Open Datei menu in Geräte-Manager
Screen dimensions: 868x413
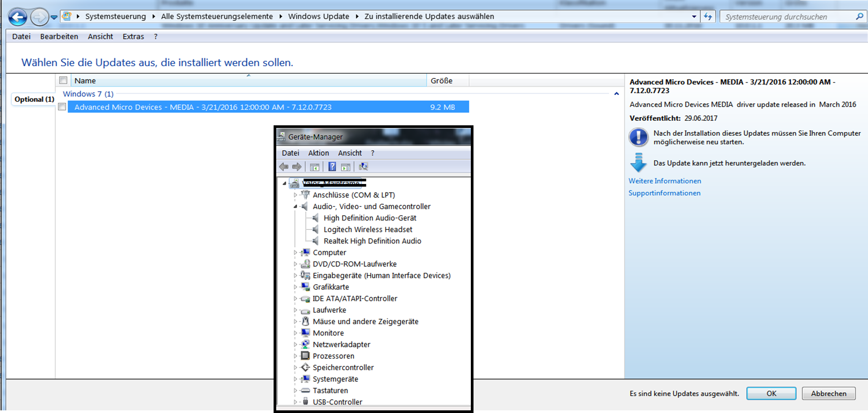[290, 153]
